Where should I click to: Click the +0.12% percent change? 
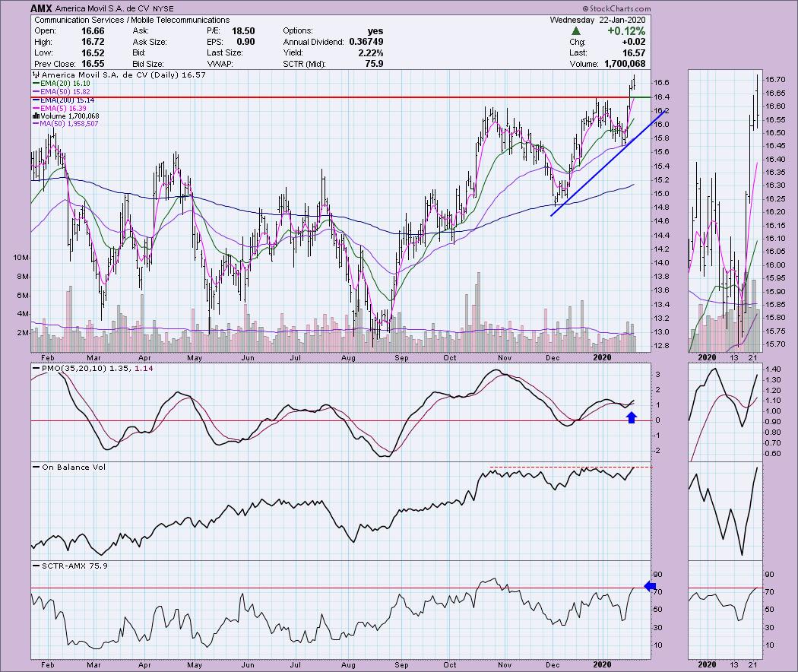(x=626, y=31)
